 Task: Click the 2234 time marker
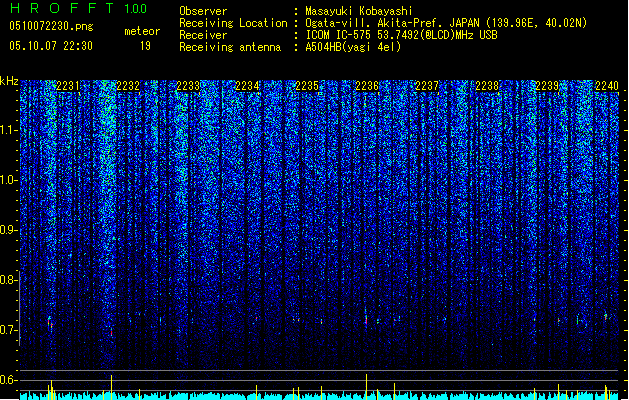(248, 86)
